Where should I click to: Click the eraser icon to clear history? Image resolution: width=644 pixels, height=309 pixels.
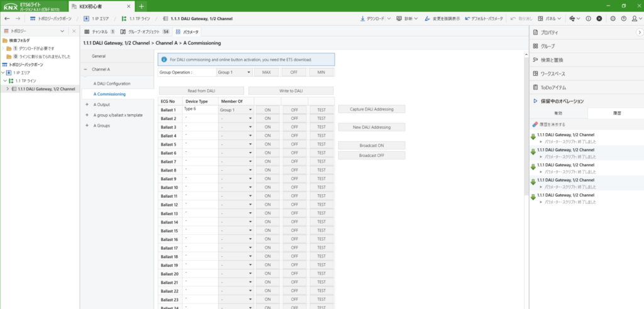[x=535, y=124]
